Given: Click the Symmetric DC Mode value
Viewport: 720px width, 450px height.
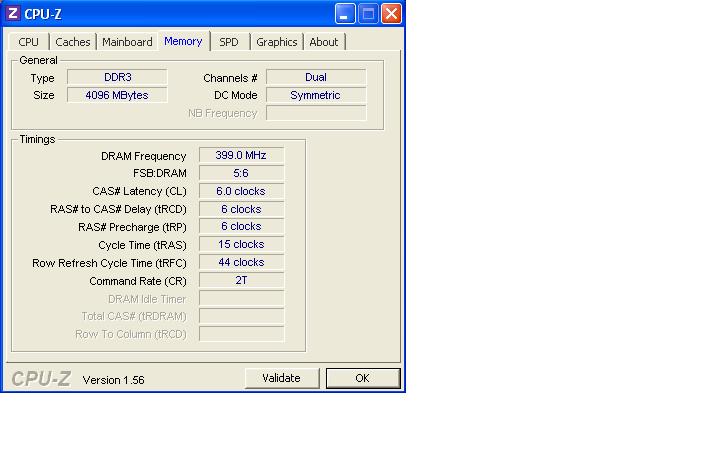Looking at the screenshot, I should 316,95.
